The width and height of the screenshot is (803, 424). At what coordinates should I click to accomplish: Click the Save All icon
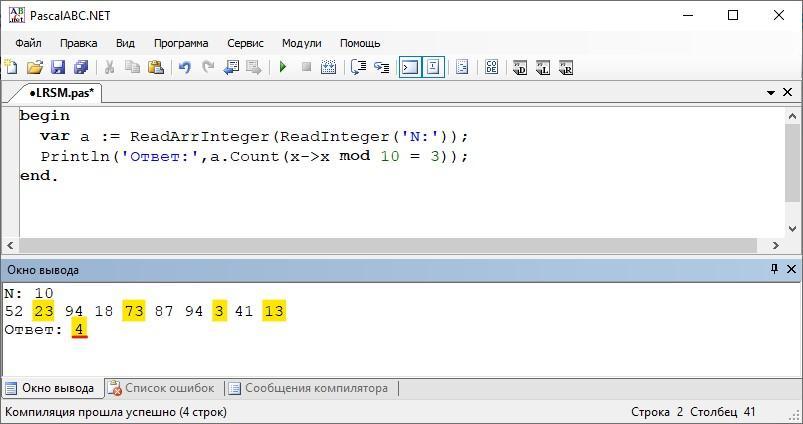[x=81, y=68]
